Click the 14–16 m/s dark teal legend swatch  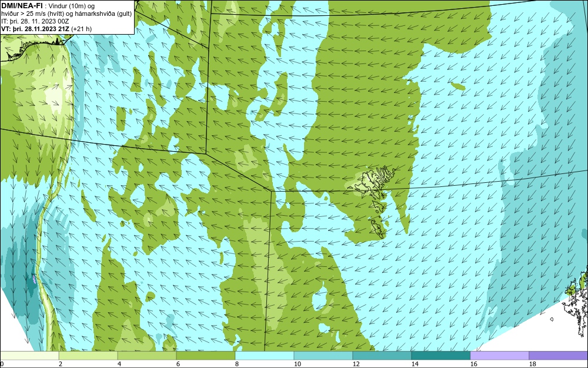coord(440,355)
